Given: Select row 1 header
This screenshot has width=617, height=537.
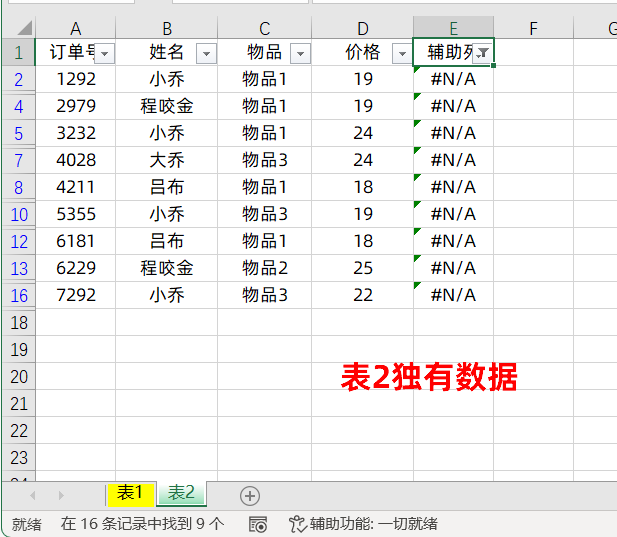Looking at the screenshot, I should tap(19, 52).
